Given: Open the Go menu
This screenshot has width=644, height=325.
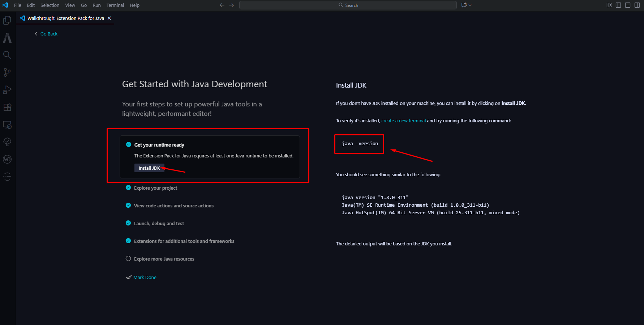Looking at the screenshot, I should [x=84, y=5].
